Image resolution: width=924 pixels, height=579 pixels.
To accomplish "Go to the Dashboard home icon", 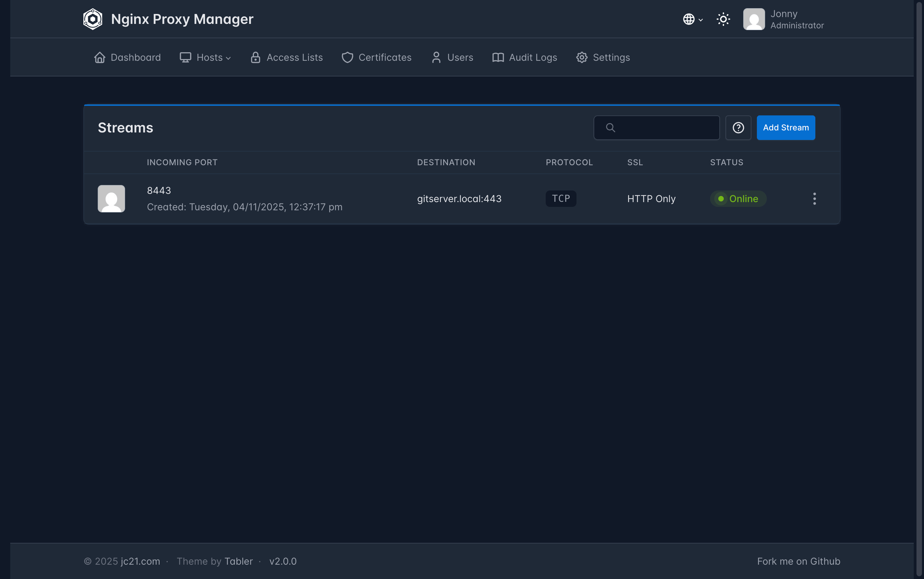I will coord(100,57).
